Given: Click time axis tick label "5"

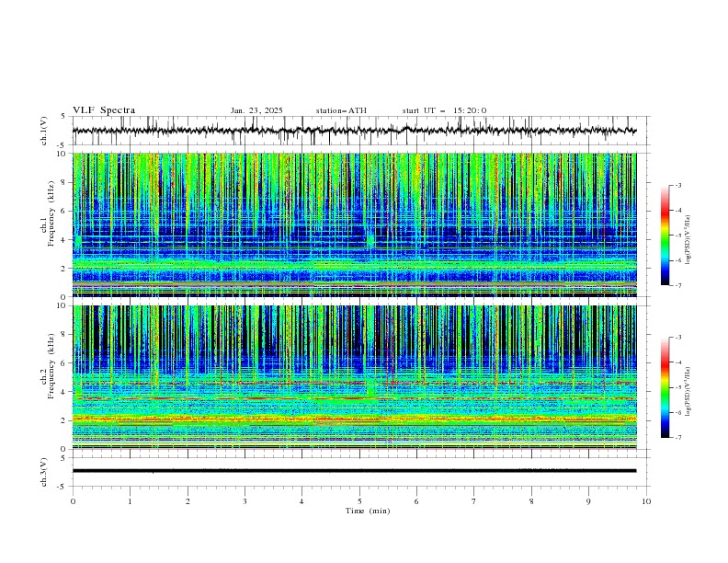Looking at the screenshot, I should [359, 501].
